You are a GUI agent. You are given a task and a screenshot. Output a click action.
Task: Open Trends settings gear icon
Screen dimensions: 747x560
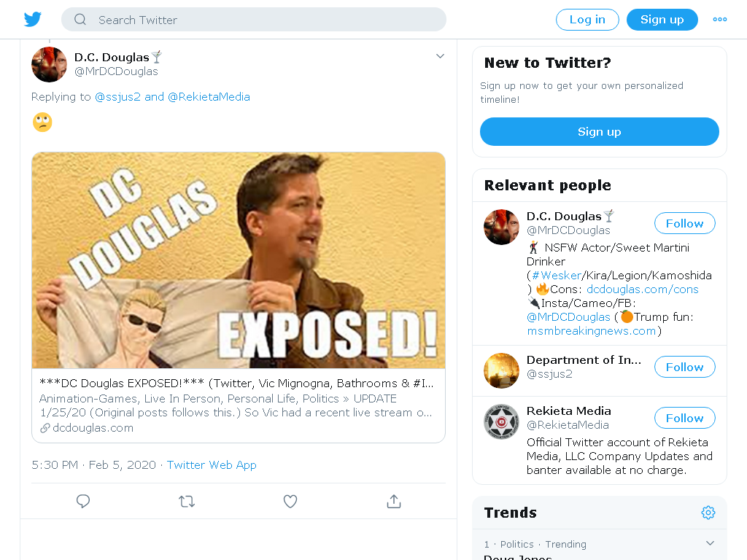[708, 513]
